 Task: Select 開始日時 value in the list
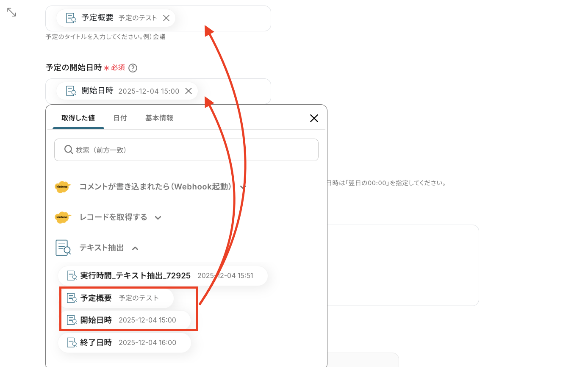(x=125, y=320)
